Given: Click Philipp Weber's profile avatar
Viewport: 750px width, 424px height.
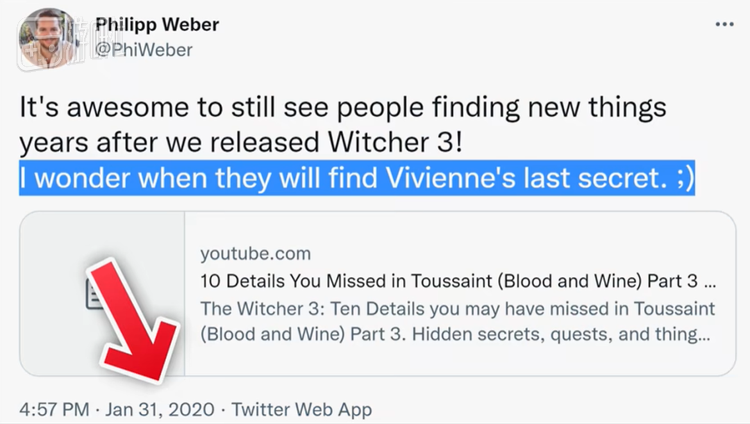Looking at the screenshot, I should pyautogui.click(x=48, y=37).
